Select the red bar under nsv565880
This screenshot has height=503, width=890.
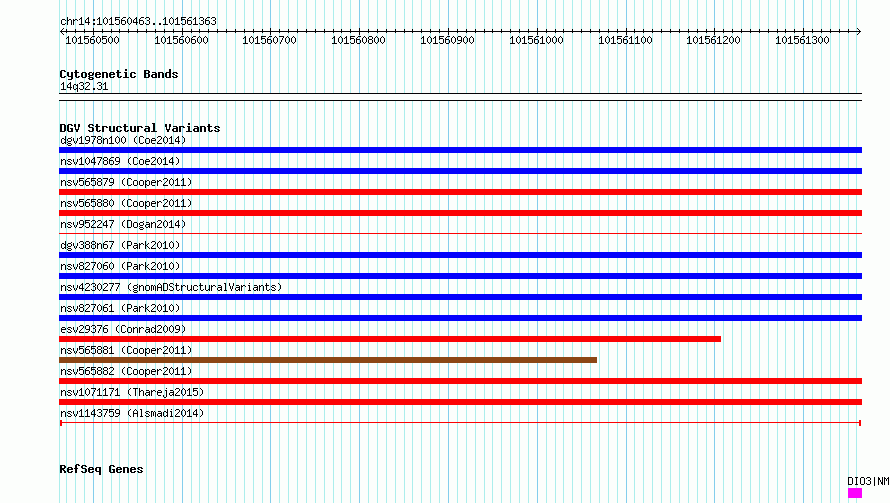coord(460,213)
